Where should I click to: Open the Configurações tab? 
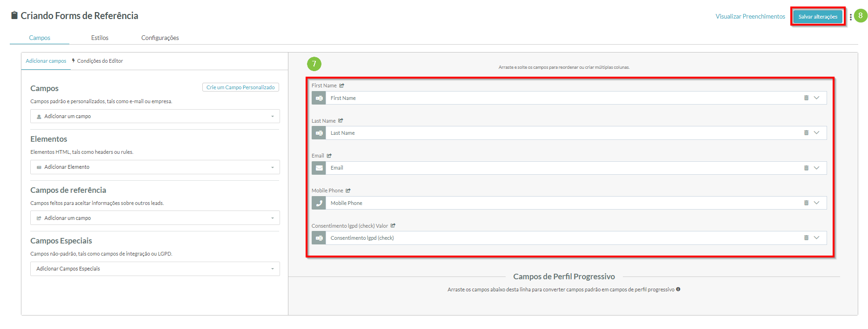[x=160, y=38]
